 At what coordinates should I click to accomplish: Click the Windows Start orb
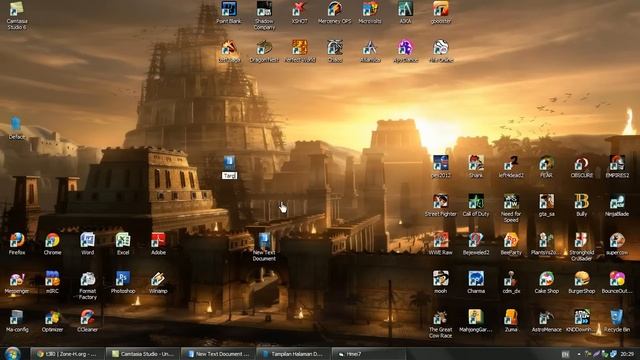(x=12, y=353)
